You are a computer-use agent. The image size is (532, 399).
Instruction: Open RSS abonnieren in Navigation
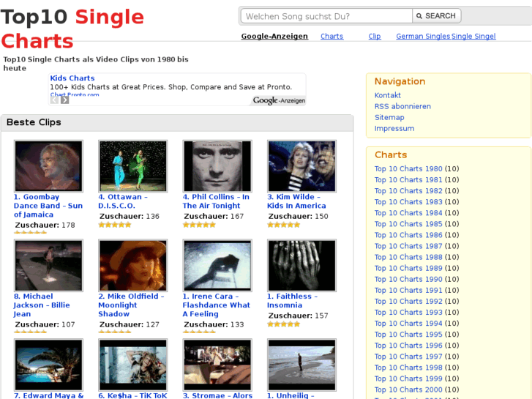pyautogui.click(x=402, y=106)
